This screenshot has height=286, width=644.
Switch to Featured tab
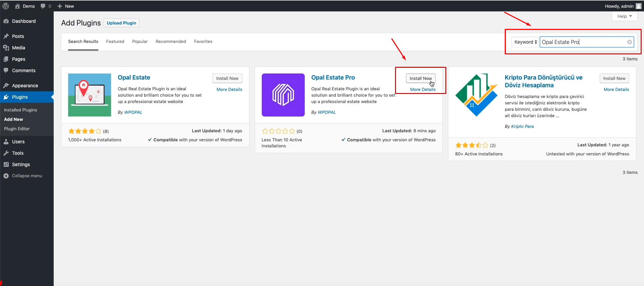[x=115, y=42]
